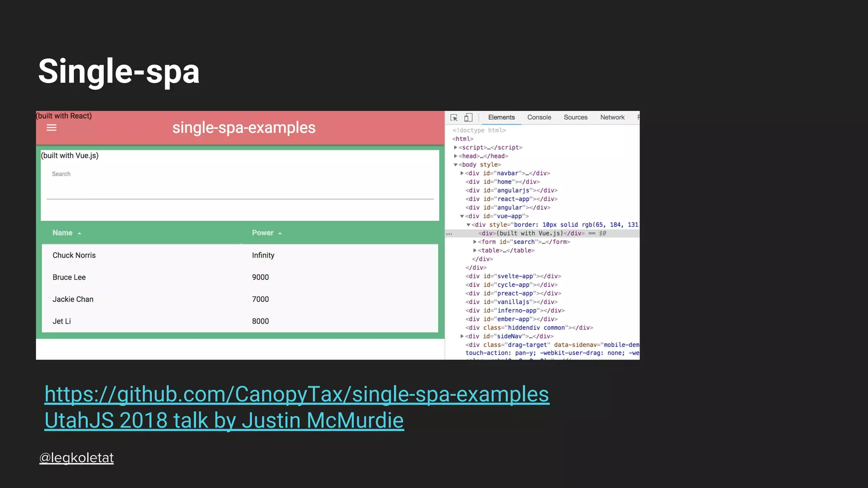Click the 8000 power value
The height and width of the screenshot is (488, 868).
click(260, 322)
